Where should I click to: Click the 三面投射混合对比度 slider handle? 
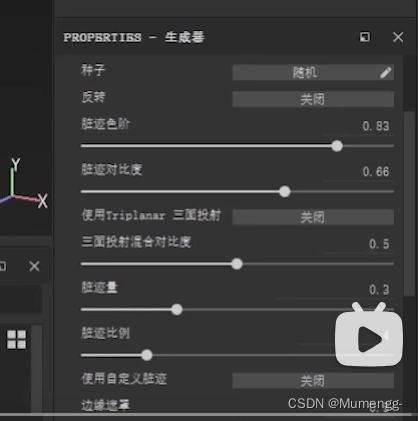coord(237,264)
